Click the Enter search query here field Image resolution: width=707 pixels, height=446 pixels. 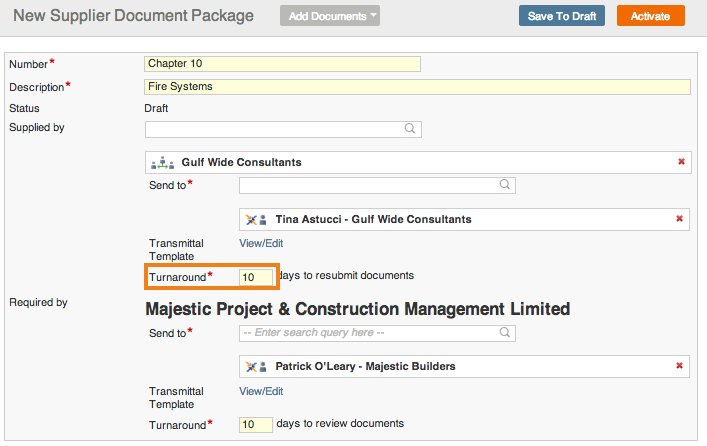pos(377,333)
